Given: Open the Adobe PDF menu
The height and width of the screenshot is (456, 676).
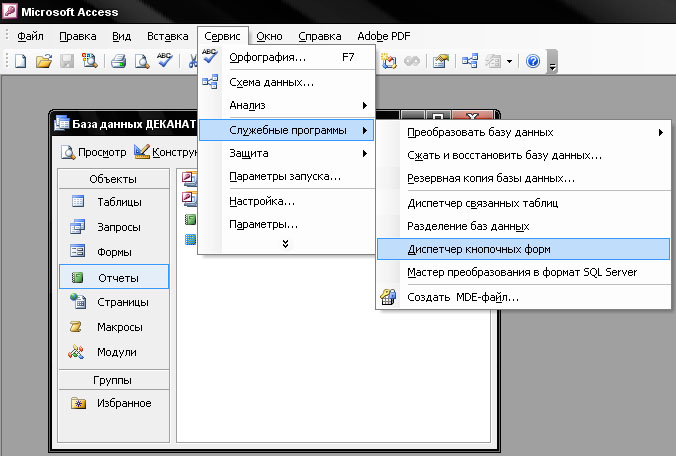Looking at the screenshot, I should tap(383, 36).
